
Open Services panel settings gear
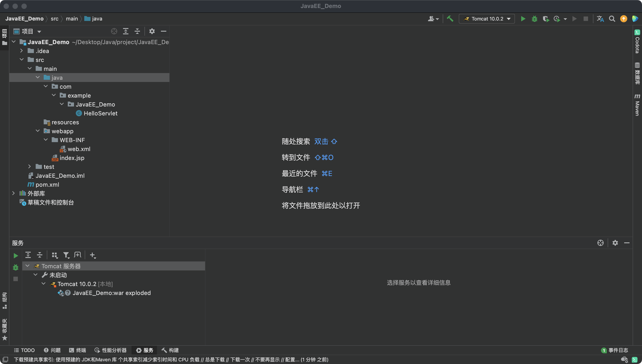[615, 243]
